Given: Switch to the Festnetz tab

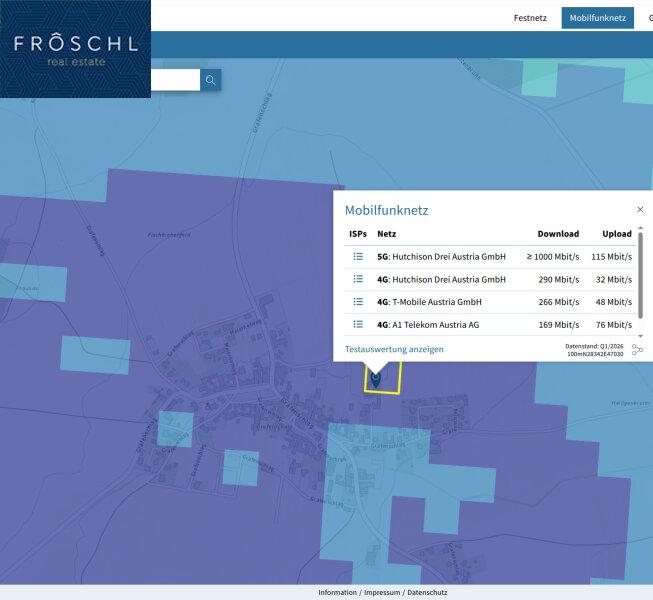Looking at the screenshot, I should (x=530, y=18).
